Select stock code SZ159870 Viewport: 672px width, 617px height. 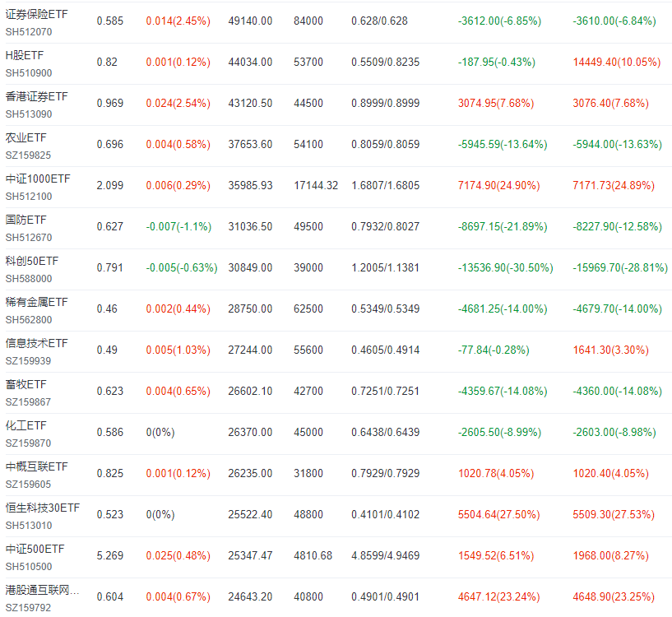point(28,443)
